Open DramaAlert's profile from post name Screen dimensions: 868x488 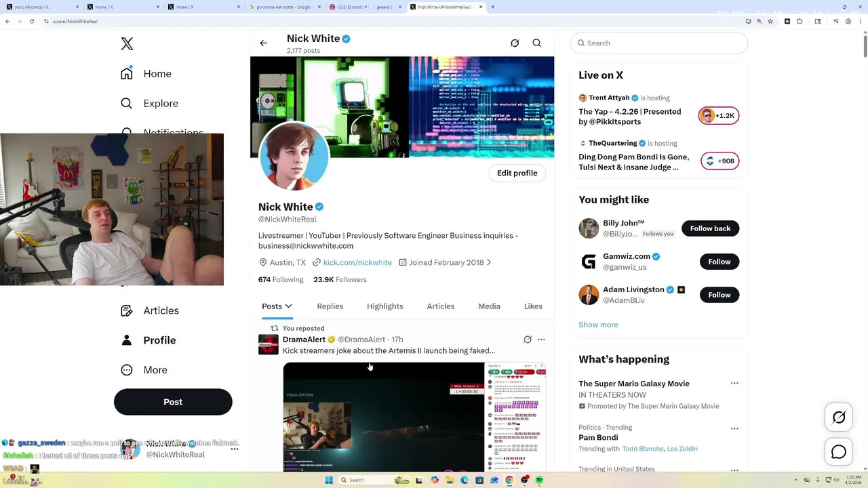click(304, 340)
